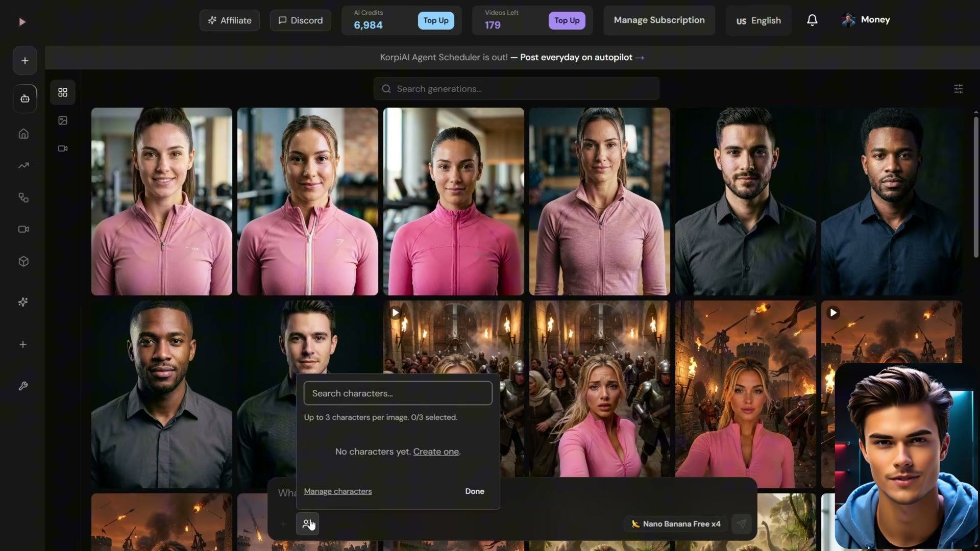Open the woman in bright pink jacket by windows
The image size is (980, 551).
(x=454, y=202)
